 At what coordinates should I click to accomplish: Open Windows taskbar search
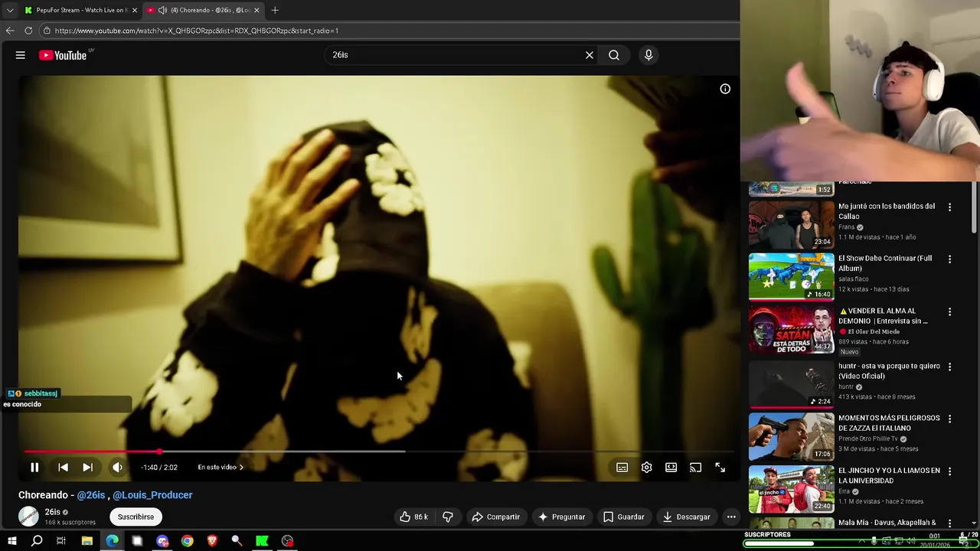(37, 541)
